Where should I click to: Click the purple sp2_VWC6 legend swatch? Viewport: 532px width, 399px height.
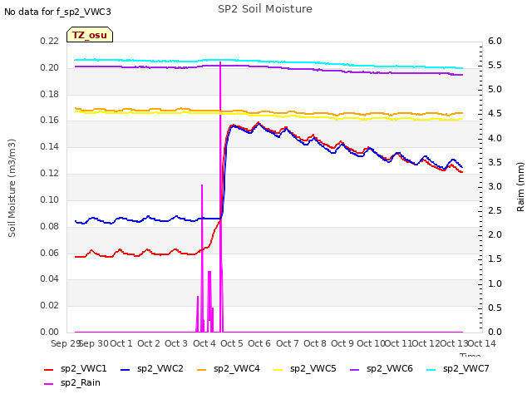pos(355,370)
